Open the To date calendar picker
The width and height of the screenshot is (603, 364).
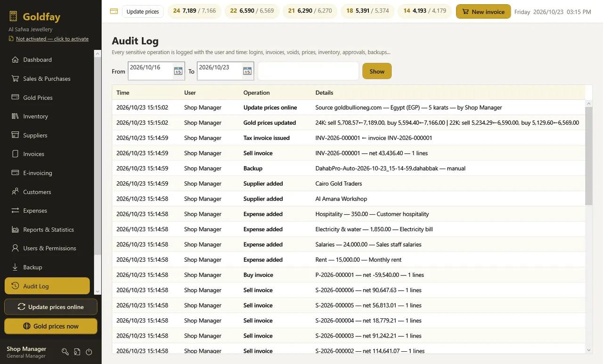[247, 71]
